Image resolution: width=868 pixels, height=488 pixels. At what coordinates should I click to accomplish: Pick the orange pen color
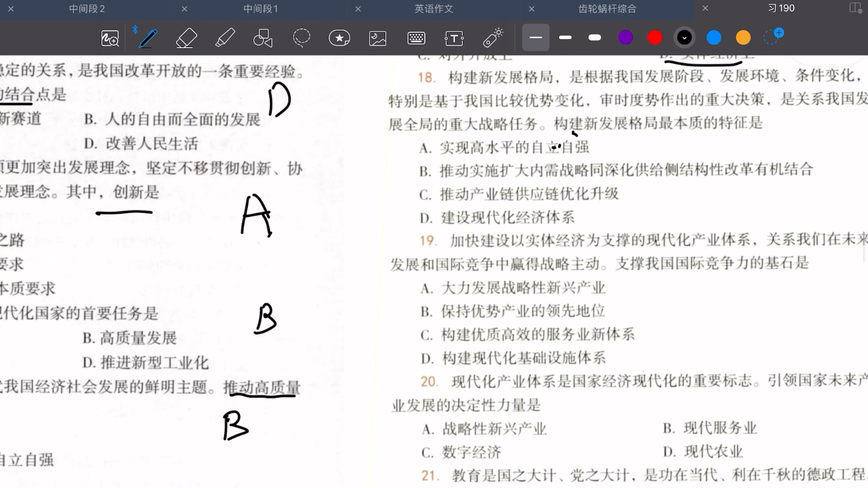743,37
